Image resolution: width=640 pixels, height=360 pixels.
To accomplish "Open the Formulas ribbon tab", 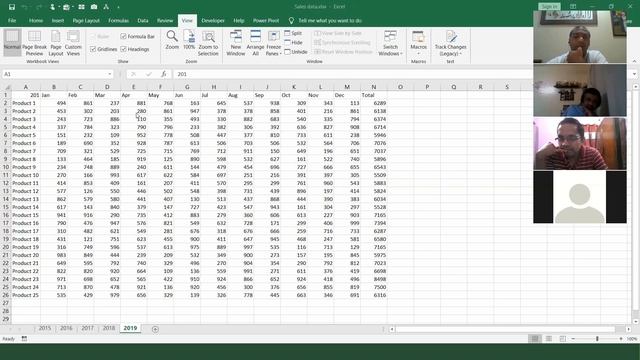I will (118, 20).
